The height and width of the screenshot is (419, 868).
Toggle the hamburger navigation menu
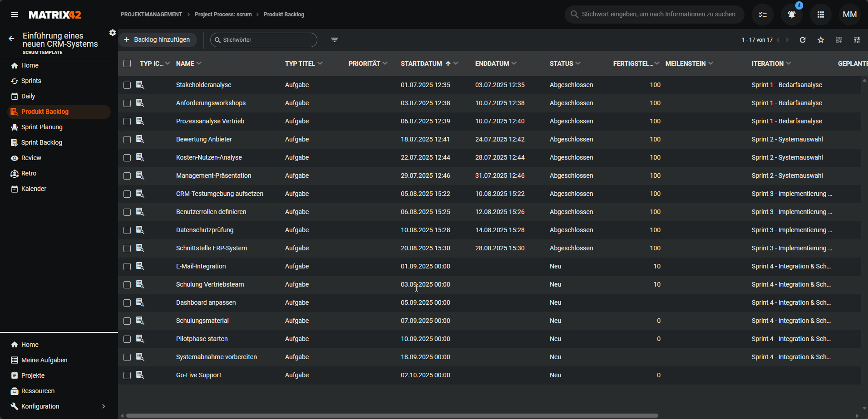[15, 15]
